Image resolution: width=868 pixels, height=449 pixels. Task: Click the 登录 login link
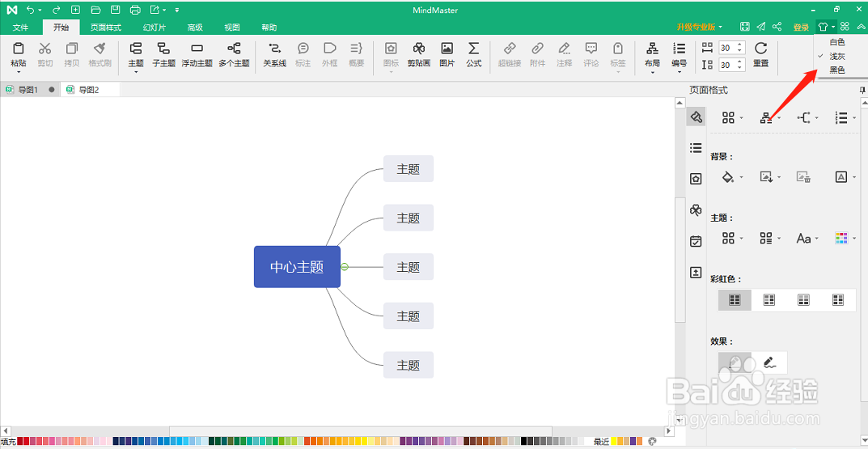tap(801, 28)
